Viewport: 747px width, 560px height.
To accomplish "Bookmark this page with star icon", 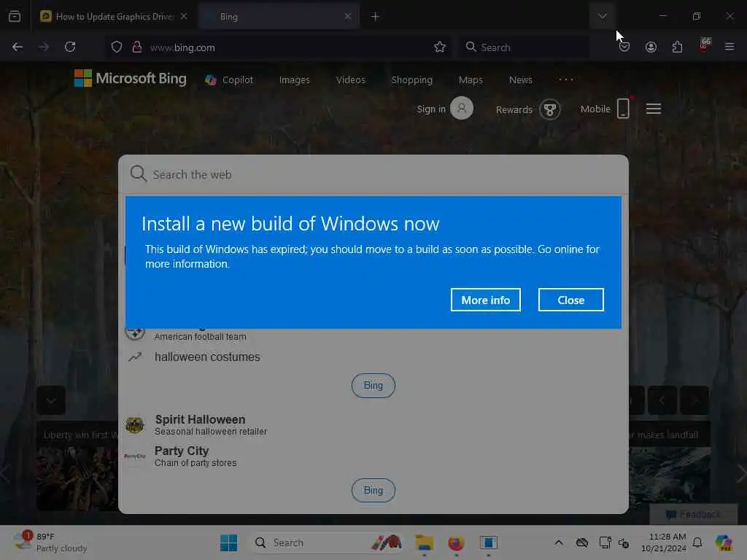I will [x=440, y=47].
